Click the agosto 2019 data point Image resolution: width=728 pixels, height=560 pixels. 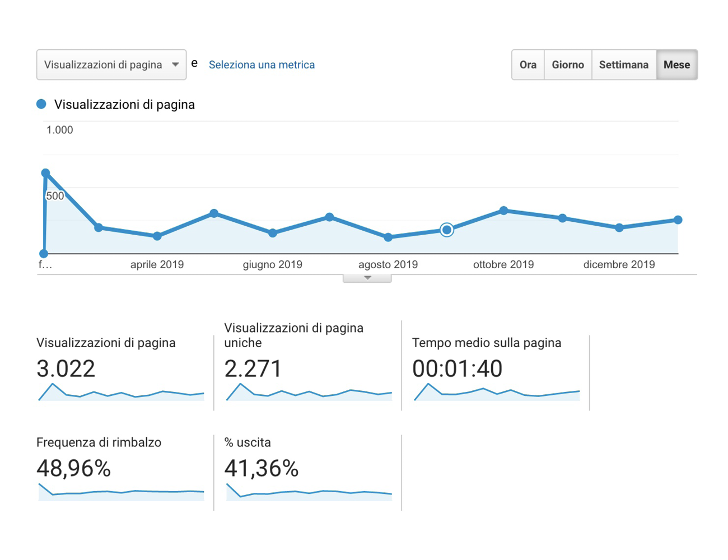tap(388, 237)
